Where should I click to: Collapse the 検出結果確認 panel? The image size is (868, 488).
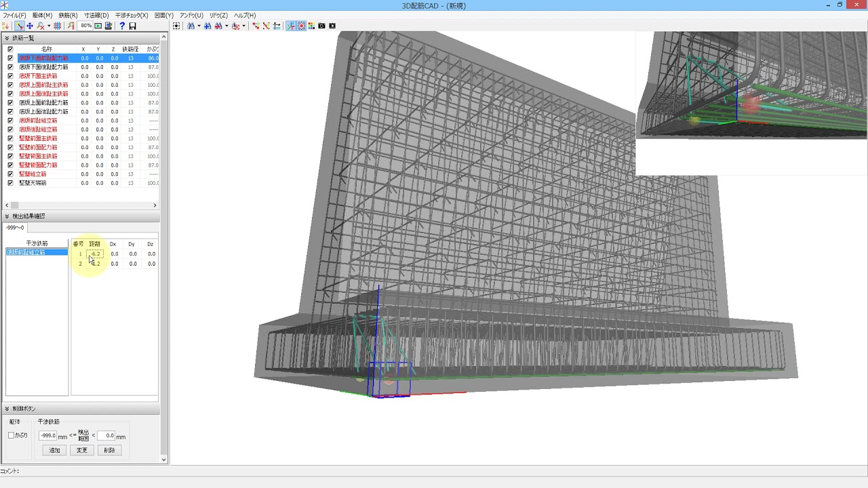(7, 216)
